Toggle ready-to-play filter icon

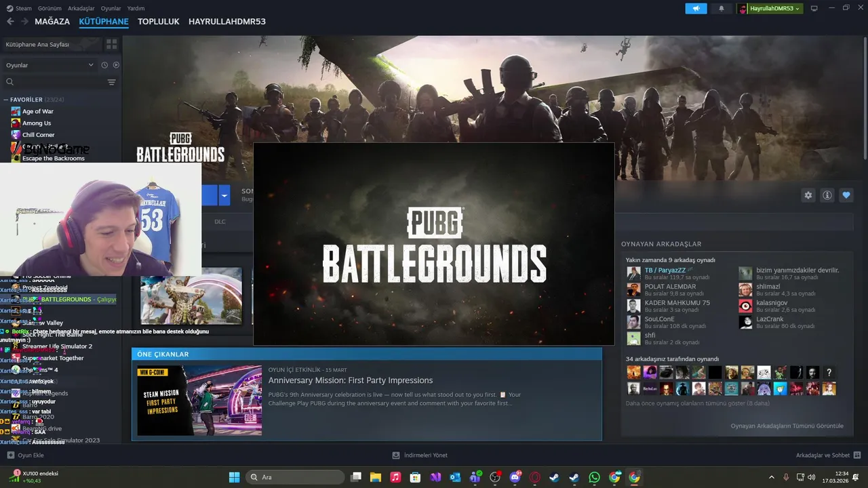(x=116, y=65)
